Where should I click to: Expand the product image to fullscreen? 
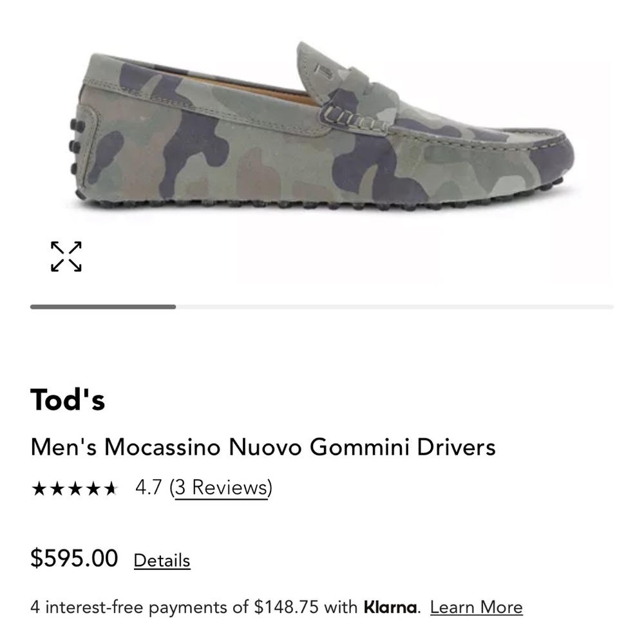68,256
